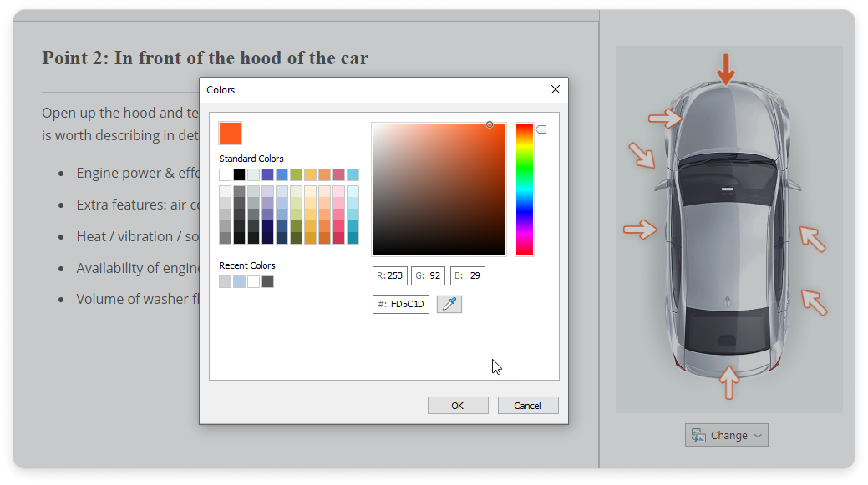Pick the pink standard color swatch

(338, 174)
